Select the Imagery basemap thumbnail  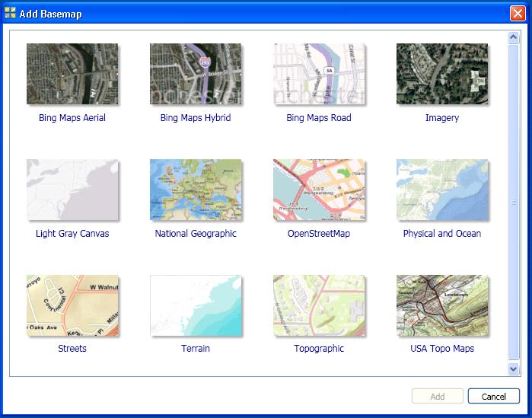pos(442,74)
